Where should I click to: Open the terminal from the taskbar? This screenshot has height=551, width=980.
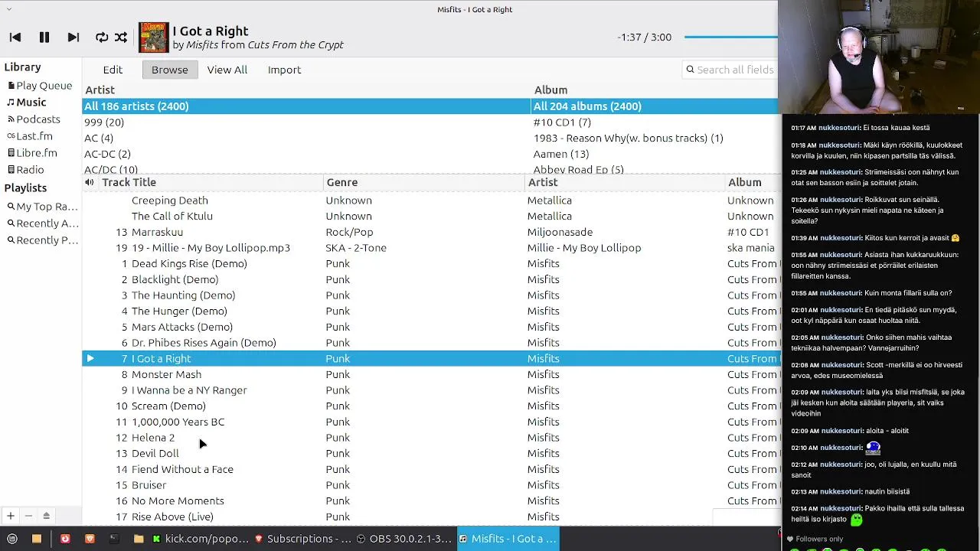pyautogui.click(x=114, y=539)
